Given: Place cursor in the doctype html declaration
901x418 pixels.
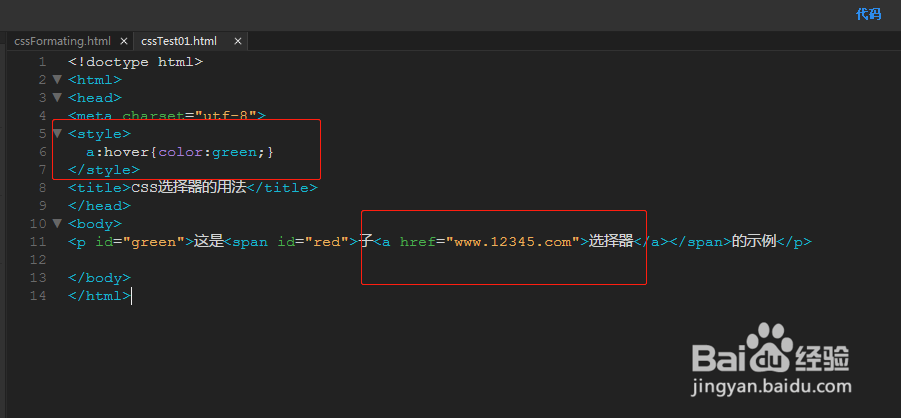Looking at the screenshot, I should [x=135, y=62].
